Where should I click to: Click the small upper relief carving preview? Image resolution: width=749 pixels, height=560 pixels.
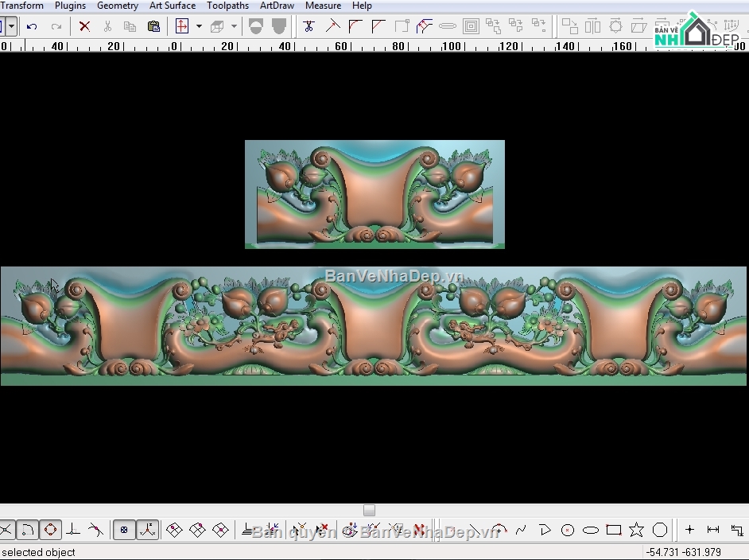374,194
